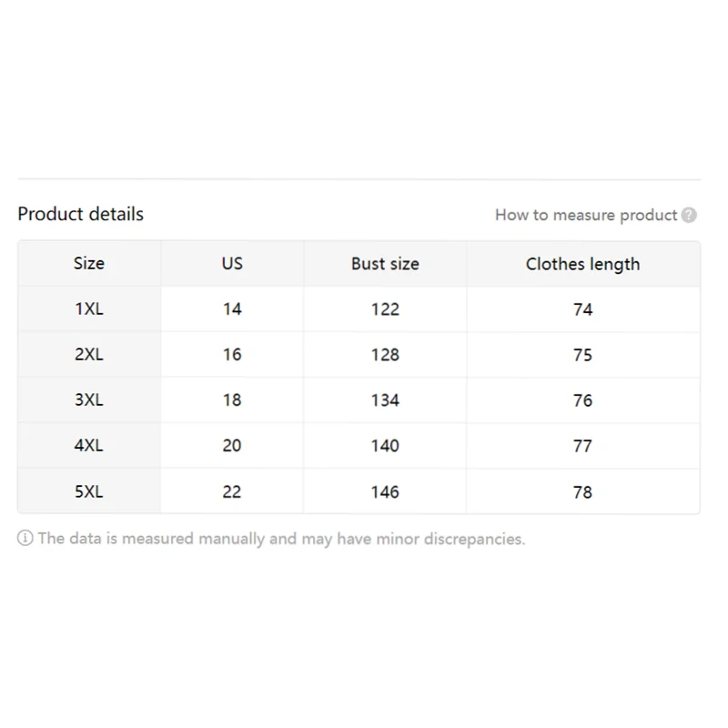This screenshot has width=728, height=728.
Task: Select the 1XL size row label
Action: pos(89,308)
